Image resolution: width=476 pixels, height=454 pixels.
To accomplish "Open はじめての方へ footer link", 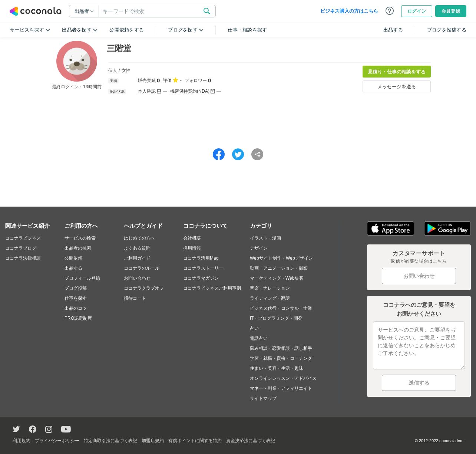I will point(139,238).
